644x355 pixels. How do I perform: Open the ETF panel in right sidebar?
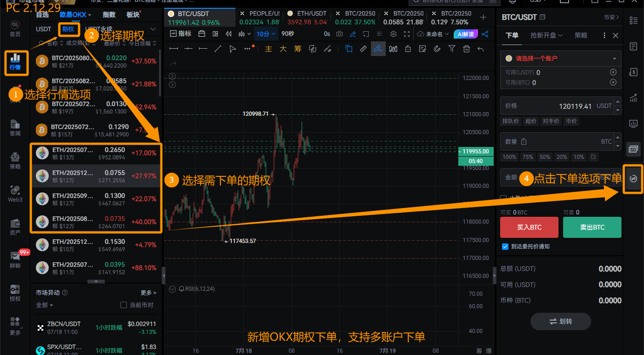[633, 149]
